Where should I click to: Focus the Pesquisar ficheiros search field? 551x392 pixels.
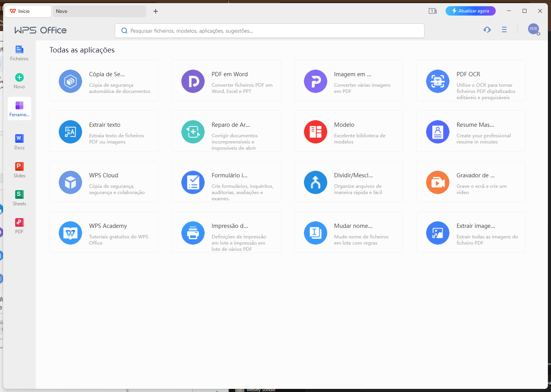click(270, 31)
